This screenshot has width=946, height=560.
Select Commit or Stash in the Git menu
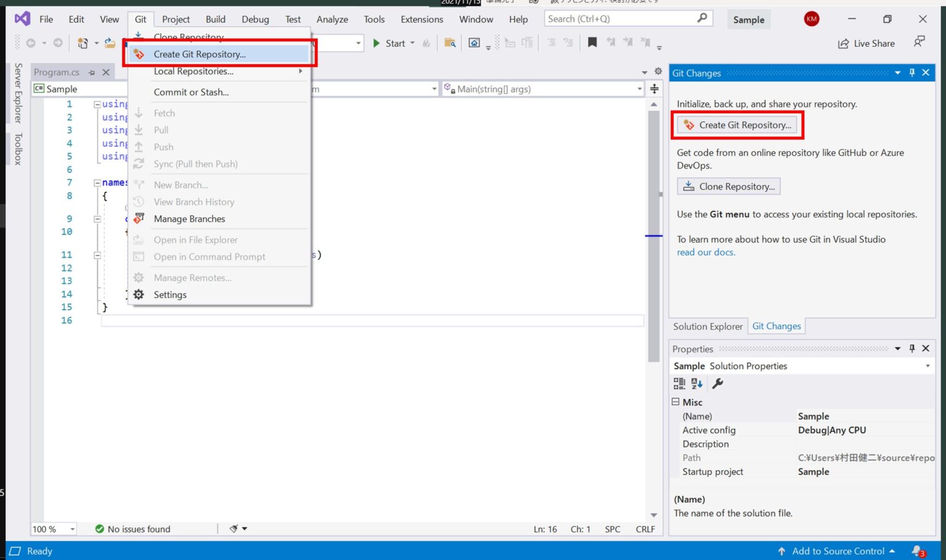pos(192,92)
